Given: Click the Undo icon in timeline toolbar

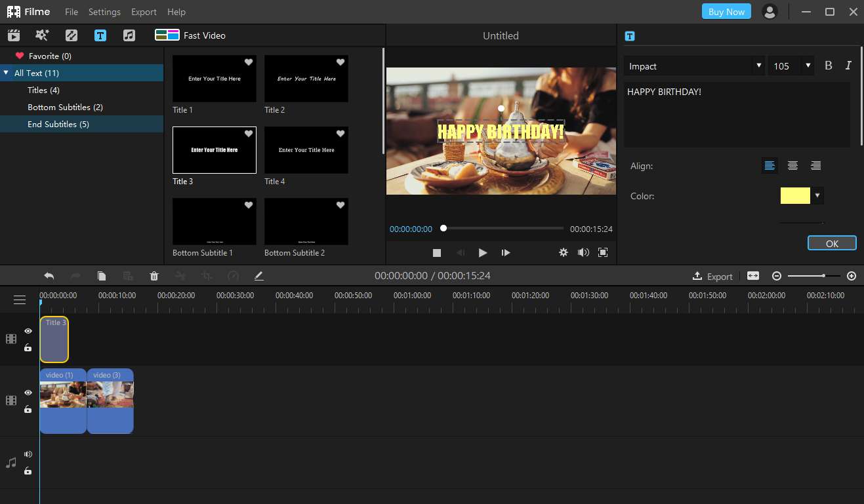Looking at the screenshot, I should (x=49, y=276).
